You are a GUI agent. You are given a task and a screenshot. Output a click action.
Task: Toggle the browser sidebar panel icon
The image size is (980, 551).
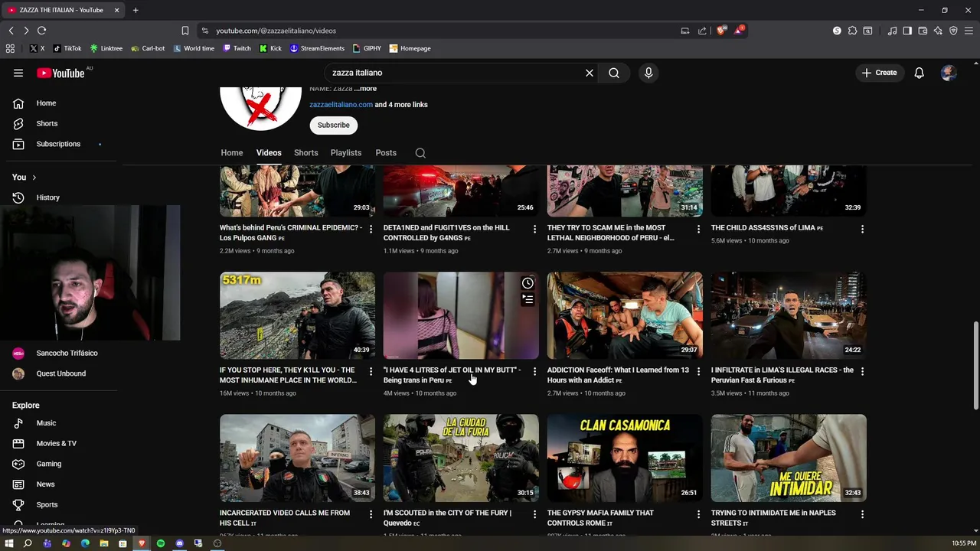(907, 31)
